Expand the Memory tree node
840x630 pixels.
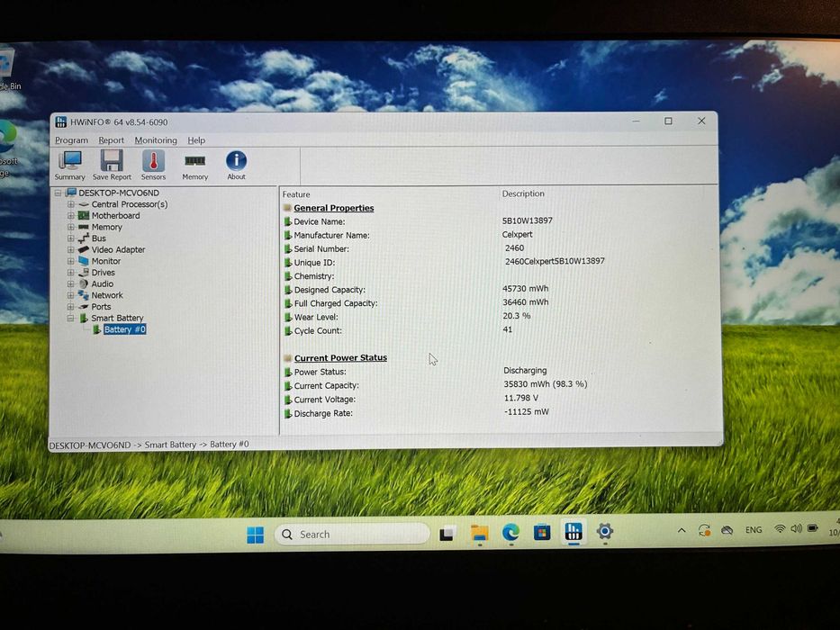coord(71,227)
